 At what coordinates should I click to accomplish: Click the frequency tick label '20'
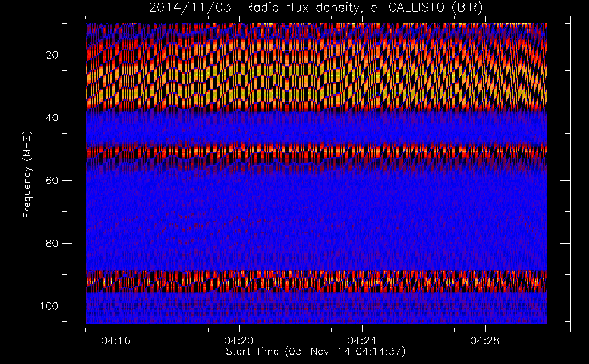(52, 55)
